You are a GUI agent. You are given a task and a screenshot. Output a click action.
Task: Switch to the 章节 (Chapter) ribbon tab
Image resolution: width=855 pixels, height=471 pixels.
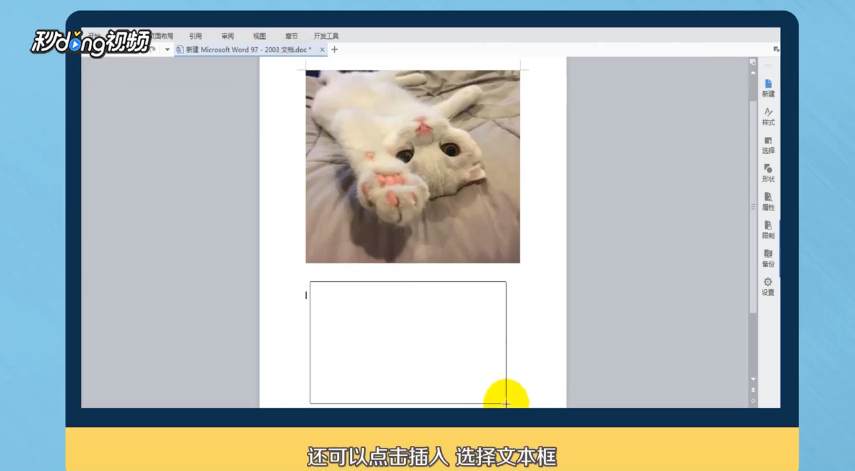pyautogui.click(x=291, y=36)
